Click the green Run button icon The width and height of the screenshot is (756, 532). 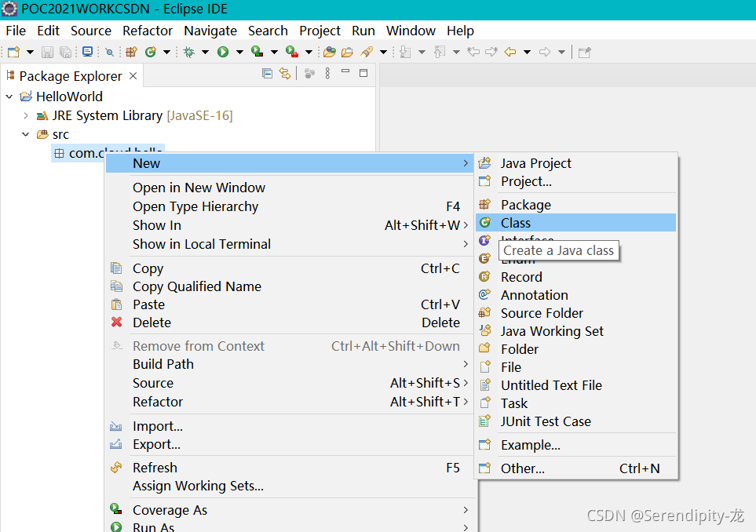pyautogui.click(x=223, y=52)
